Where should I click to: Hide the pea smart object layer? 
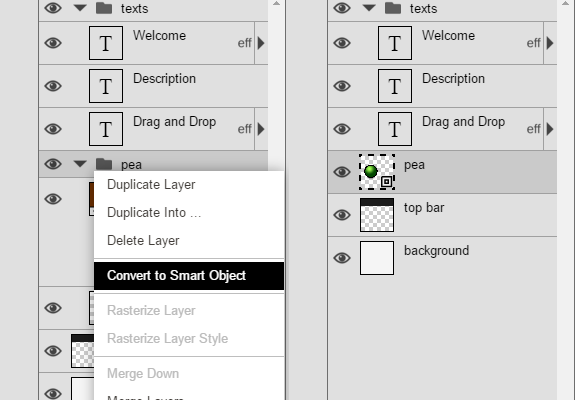coord(342,172)
